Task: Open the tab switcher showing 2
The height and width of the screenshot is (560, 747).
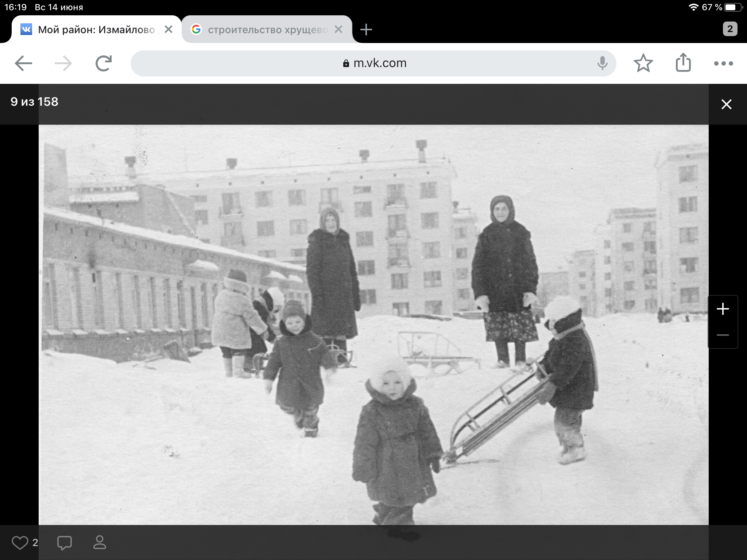Action: click(x=730, y=29)
